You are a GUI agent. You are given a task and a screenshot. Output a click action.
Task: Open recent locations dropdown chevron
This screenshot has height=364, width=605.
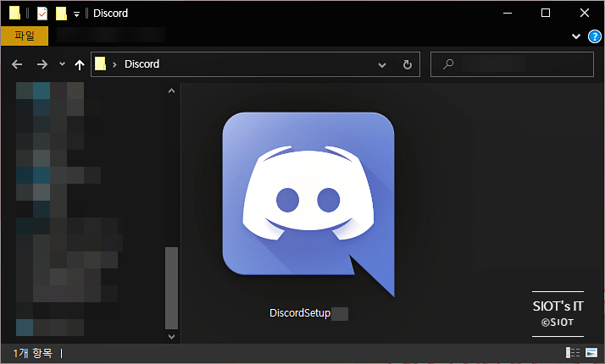point(62,64)
